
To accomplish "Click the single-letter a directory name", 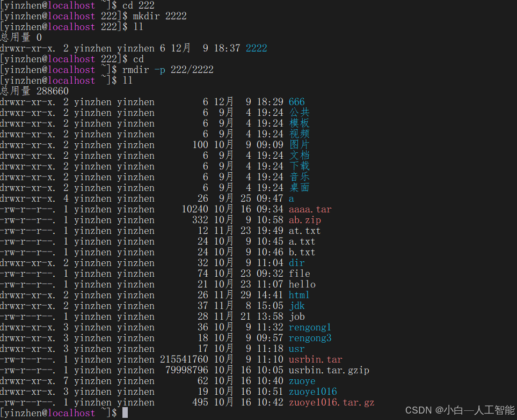I will pos(291,198).
